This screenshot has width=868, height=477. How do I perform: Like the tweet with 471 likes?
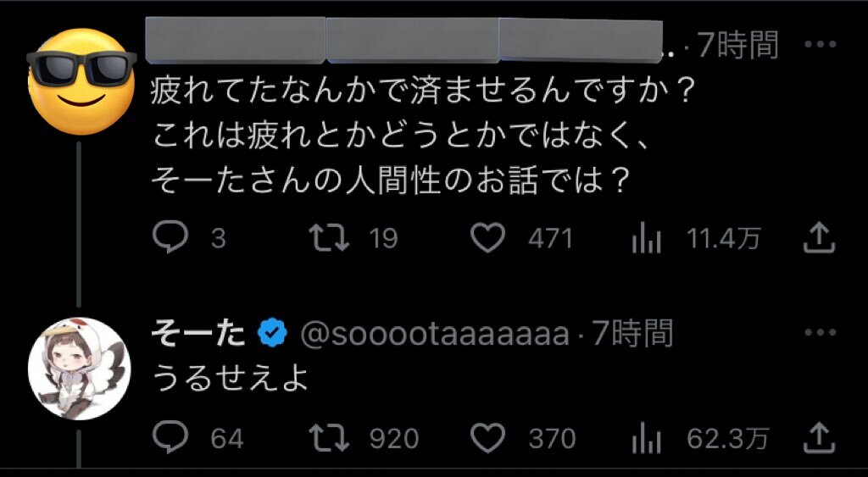coord(487,240)
